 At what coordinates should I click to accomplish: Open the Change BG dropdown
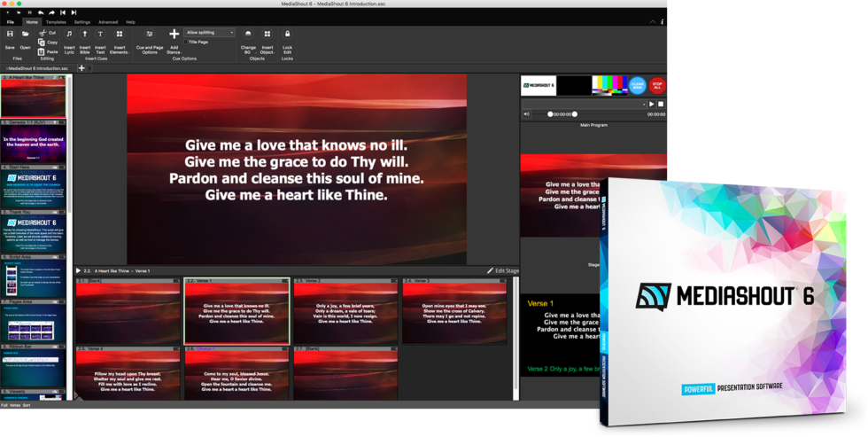pyautogui.click(x=248, y=40)
